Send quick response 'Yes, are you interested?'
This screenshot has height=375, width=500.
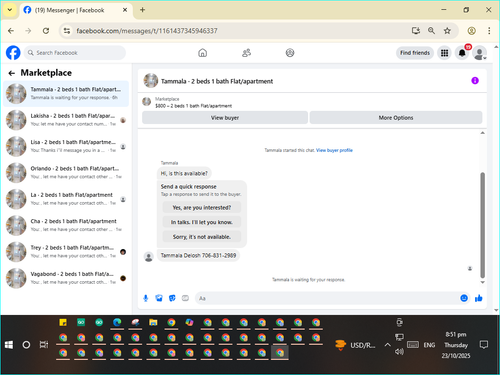(x=202, y=208)
